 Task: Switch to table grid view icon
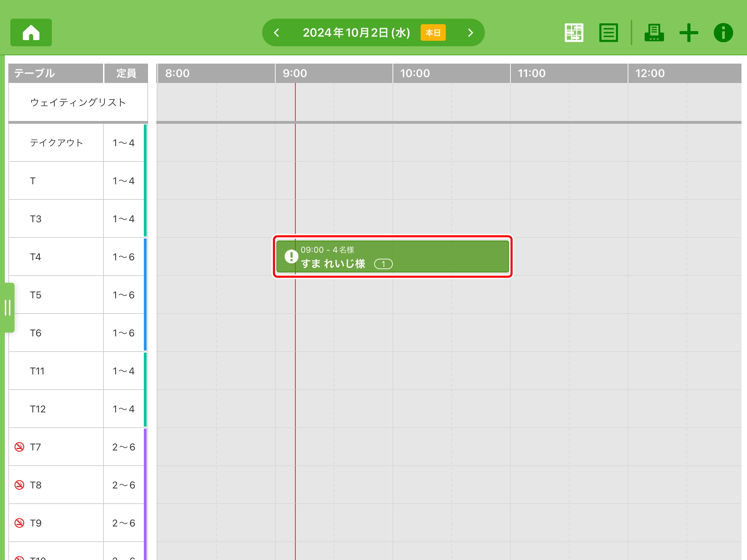(x=574, y=33)
